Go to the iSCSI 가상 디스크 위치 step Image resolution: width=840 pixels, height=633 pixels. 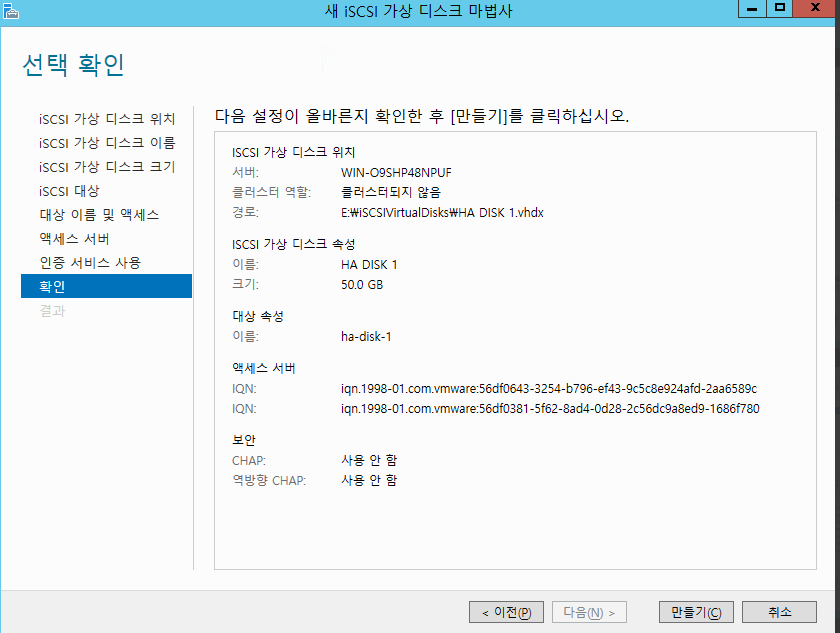pos(107,119)
